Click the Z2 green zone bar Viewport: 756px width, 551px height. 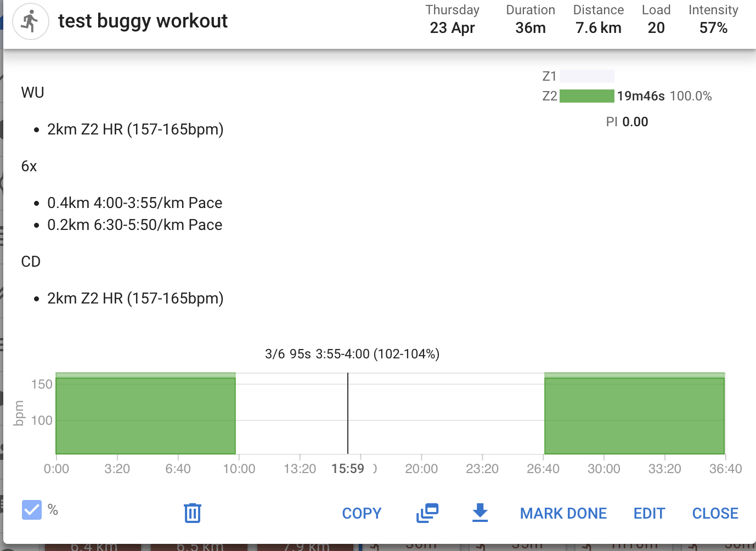586,96
